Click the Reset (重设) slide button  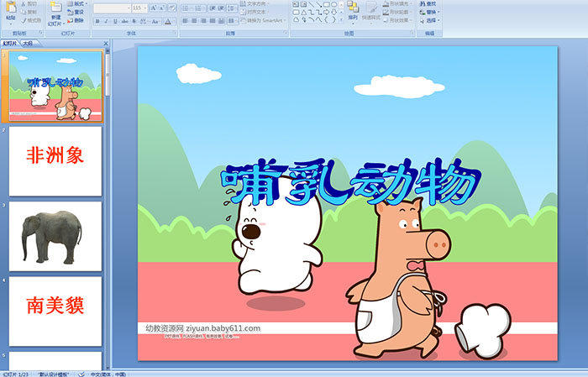(x=78, y=12)
